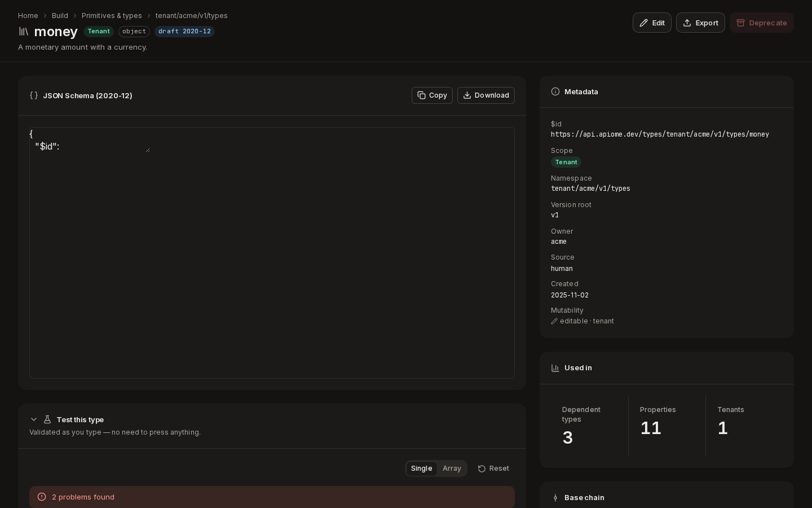Click the $id URL value in Metadata

[x=660, y=134]
